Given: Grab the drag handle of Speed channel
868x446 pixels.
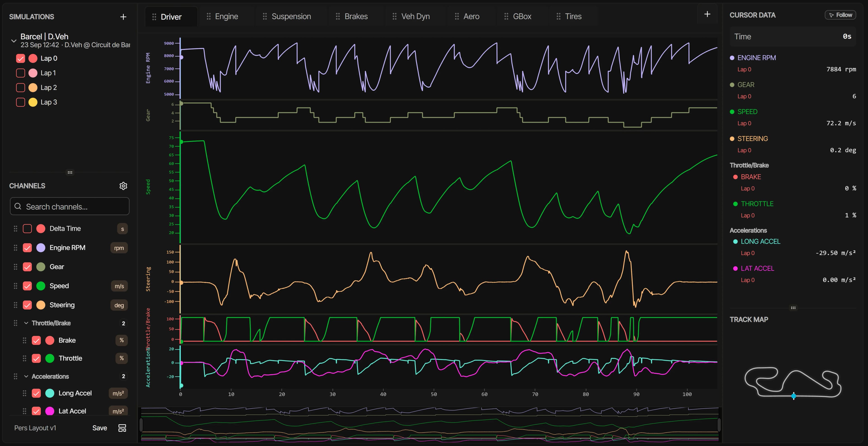Looking at the screenshot, I should coord(15,286).
